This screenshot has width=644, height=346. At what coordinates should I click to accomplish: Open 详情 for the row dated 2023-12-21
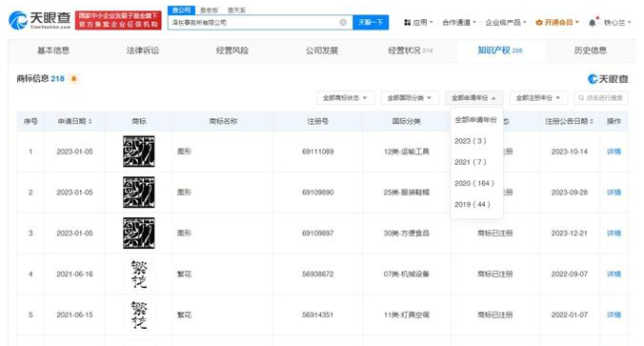click(x=614, y=233)
